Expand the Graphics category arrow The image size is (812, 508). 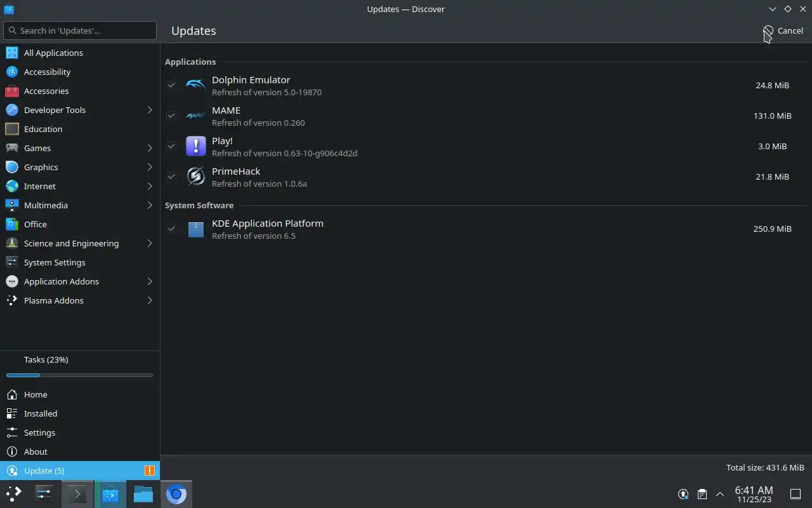click(x=150, y=167)
